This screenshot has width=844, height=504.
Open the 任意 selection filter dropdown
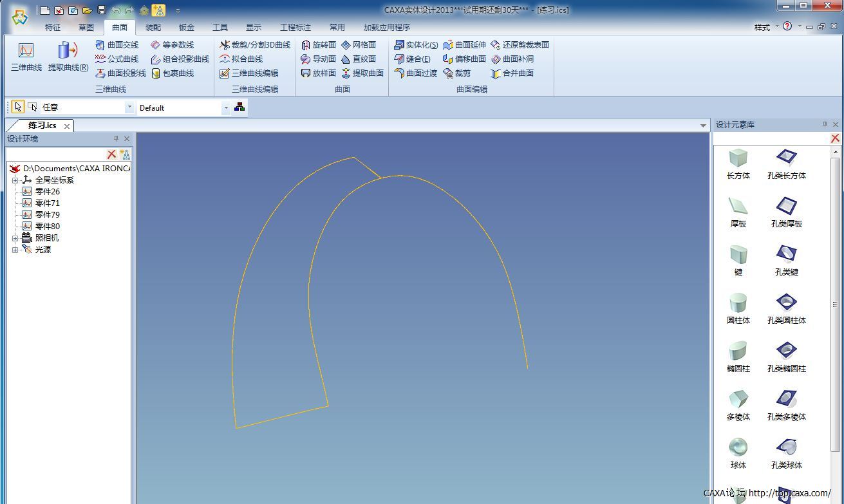(x=129, y=107)
